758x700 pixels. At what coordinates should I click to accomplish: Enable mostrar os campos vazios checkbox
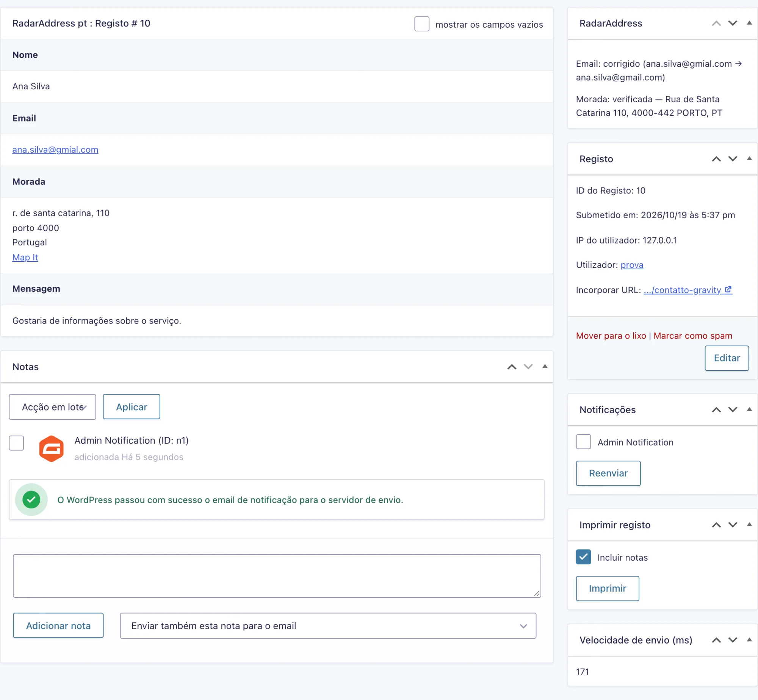(421, 24)
